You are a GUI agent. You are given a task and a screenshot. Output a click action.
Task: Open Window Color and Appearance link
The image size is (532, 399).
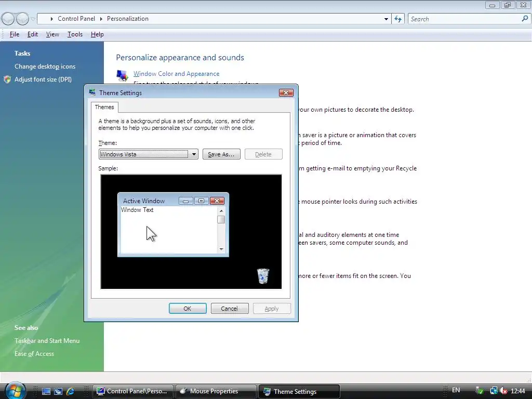tap(177, 74)
